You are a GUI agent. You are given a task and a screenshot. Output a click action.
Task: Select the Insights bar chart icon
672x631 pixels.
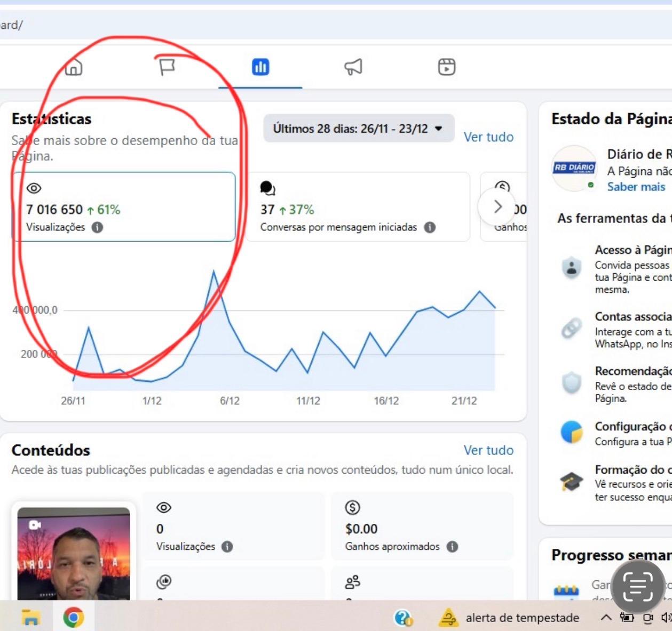(x=260, y=67)
